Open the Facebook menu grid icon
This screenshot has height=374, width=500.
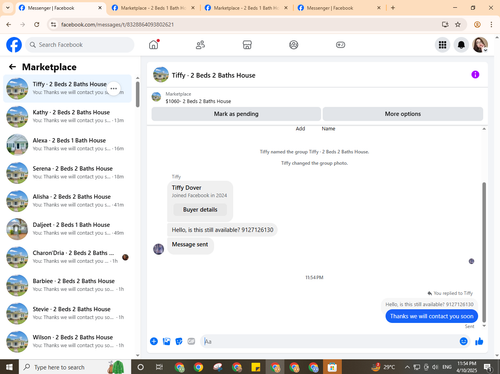tap(442, 45)
